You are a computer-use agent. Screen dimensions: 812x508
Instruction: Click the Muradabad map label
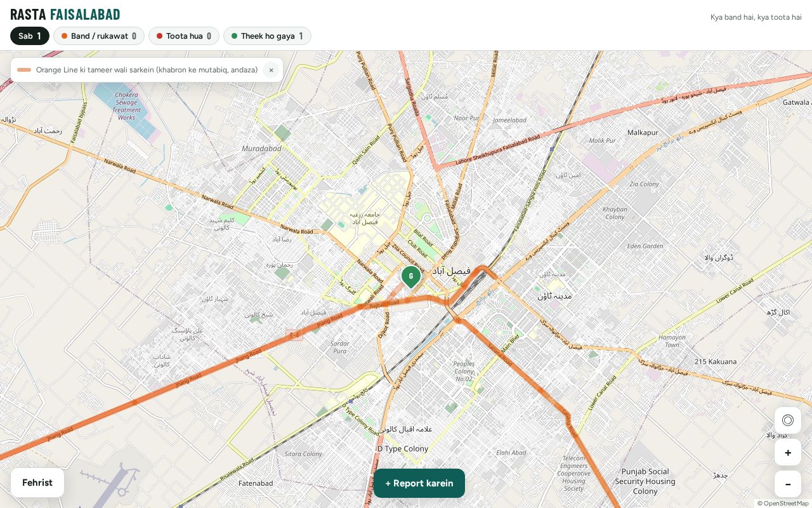pyautogui.click(x=261, y=149)
